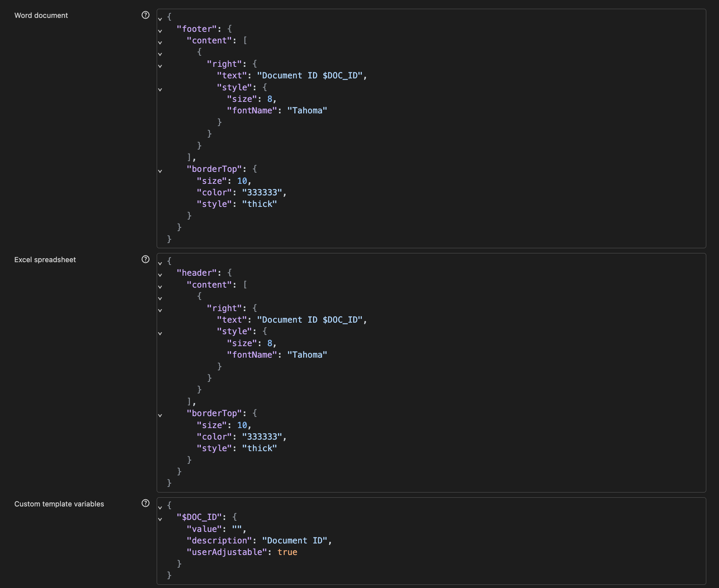Click borderTop size value 10 in Excel editor
The width and height of the screenshot is (719, 588).
tap(242, 425)
